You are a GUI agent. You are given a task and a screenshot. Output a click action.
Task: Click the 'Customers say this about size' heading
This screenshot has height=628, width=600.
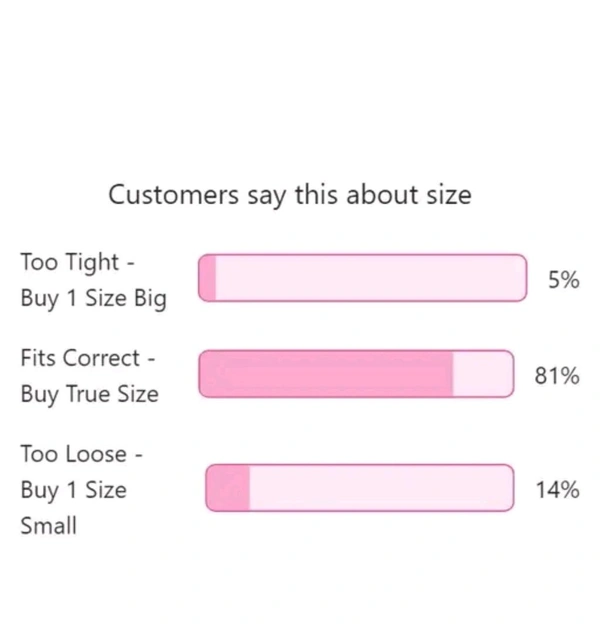(289, 194)
